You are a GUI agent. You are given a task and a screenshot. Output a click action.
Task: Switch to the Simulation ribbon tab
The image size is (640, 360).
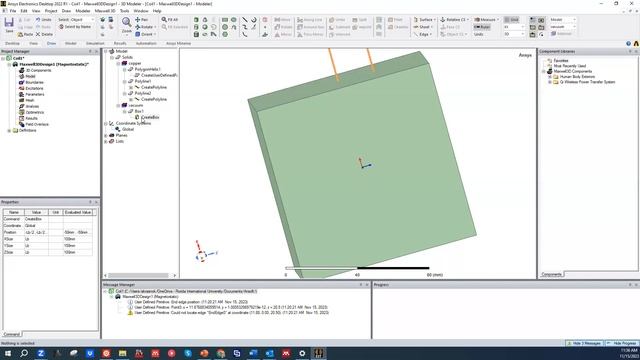(95, 43)
